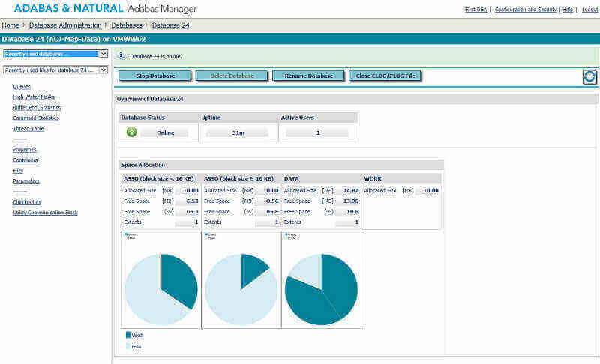Open Buffer Pool Statistics in sidebar
600x364 pixels.
[x=37, y=107]
